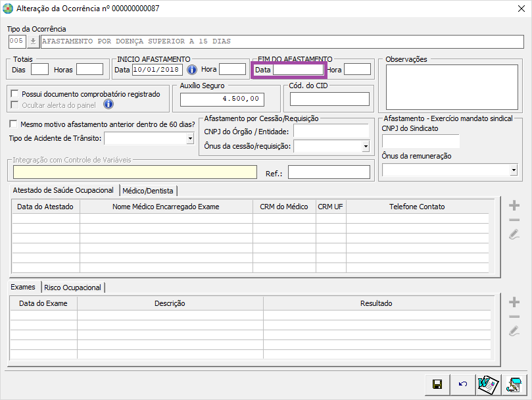Click plus icon to add Atestado row
This screenshot has height=400, width=532.
click(514, 205)
